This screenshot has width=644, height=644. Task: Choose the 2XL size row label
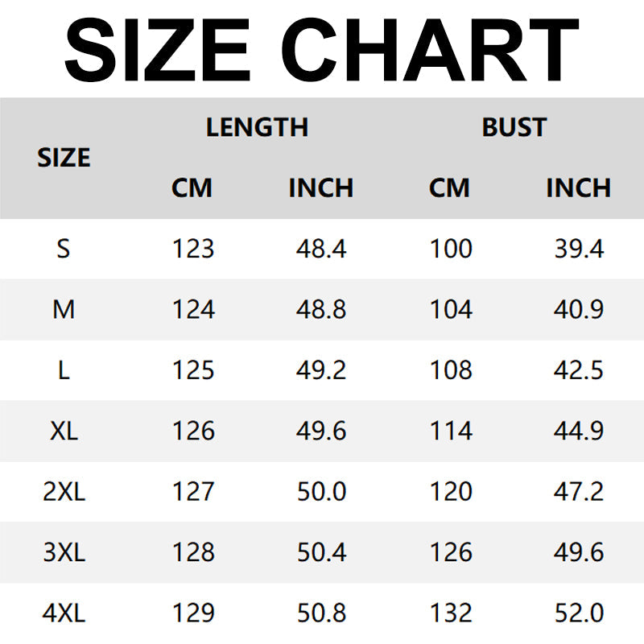pos(64,491)
